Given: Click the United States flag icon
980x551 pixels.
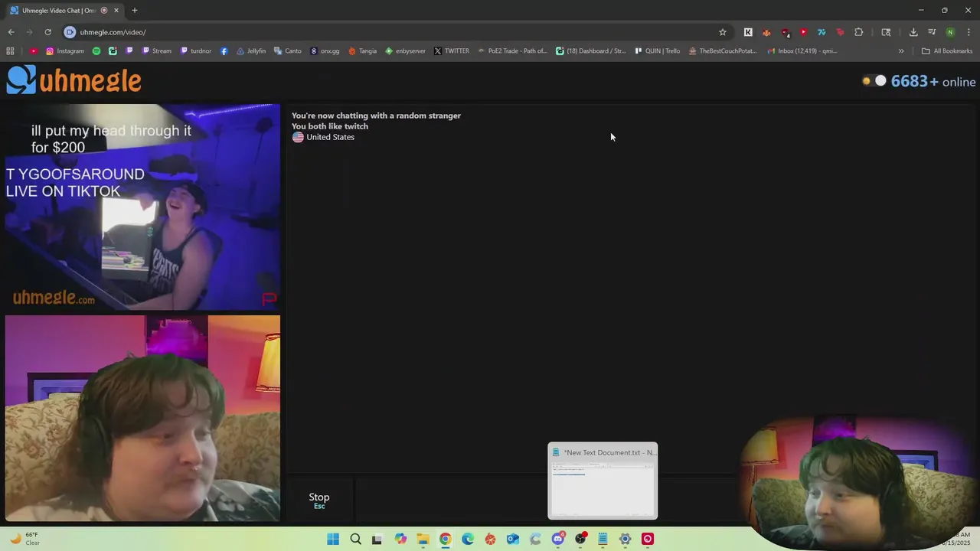Looking at the screenshot, I should pos(298,137).
